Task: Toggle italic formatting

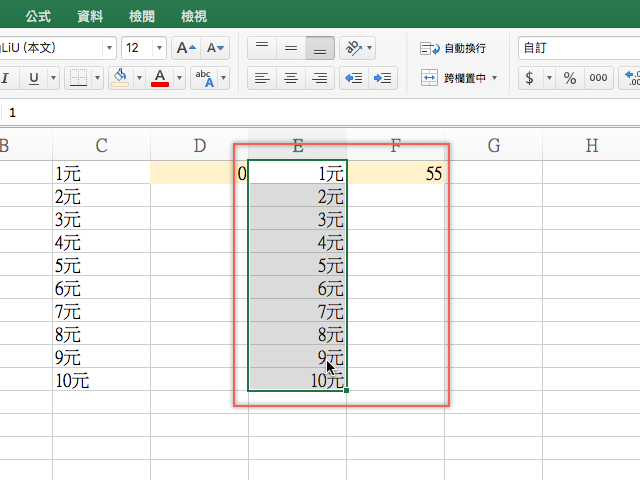Action: [x=6, y=78]
